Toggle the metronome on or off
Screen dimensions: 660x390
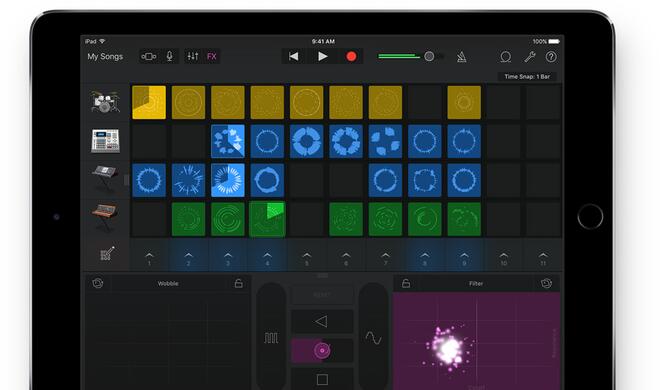[462, 57]
